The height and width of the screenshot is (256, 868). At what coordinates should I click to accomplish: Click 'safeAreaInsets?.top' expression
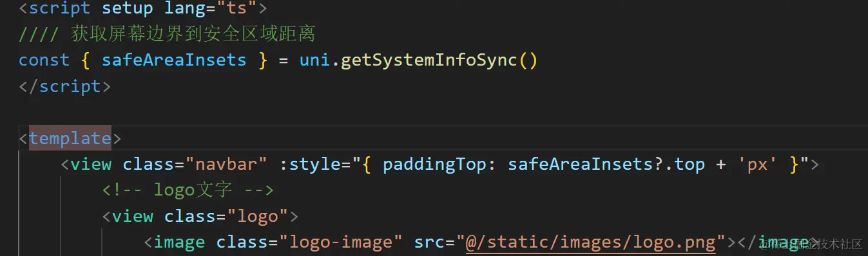point(606,165)
